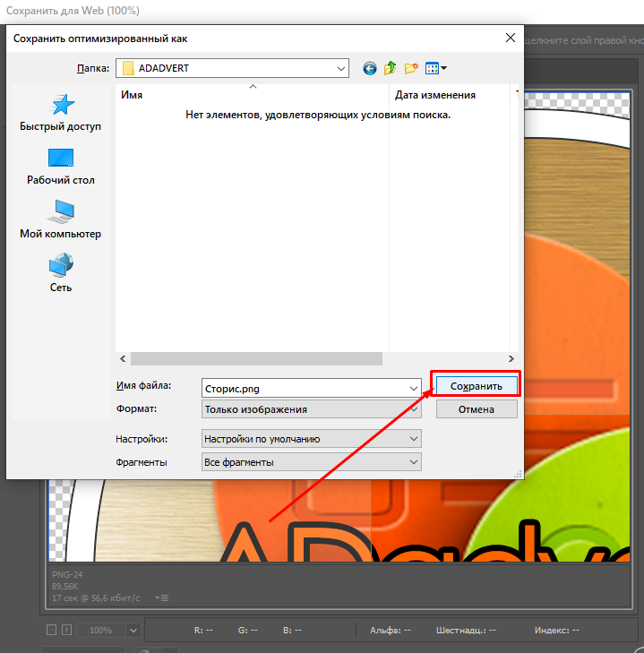Open the 100% zoom dropdown in preview window

(x=133, y=630)
